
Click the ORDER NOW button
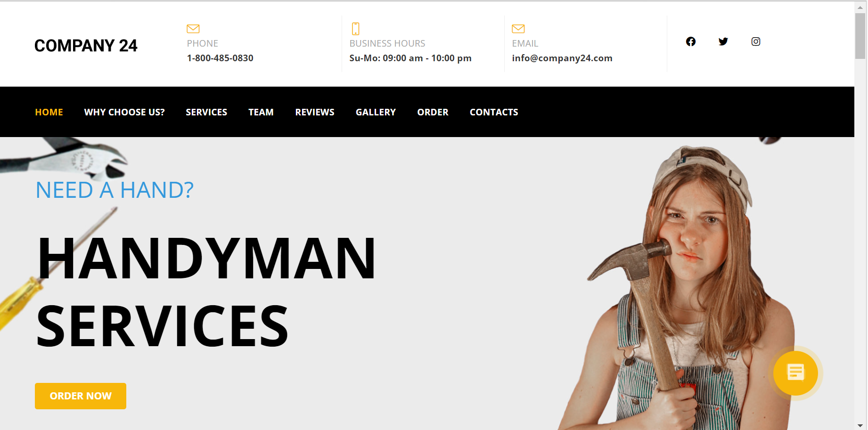coord(81,396)
